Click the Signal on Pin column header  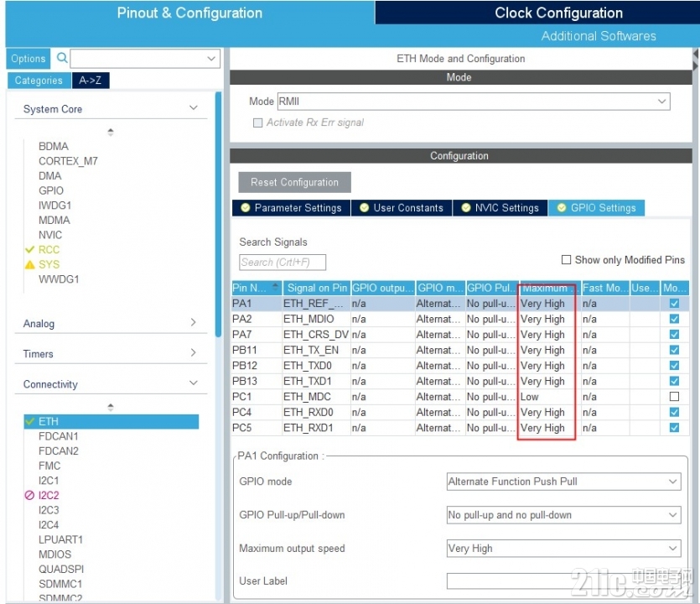point(316,288)
